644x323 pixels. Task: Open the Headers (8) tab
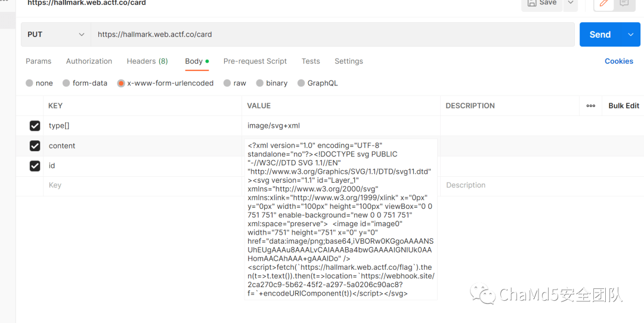click(147, 61)
